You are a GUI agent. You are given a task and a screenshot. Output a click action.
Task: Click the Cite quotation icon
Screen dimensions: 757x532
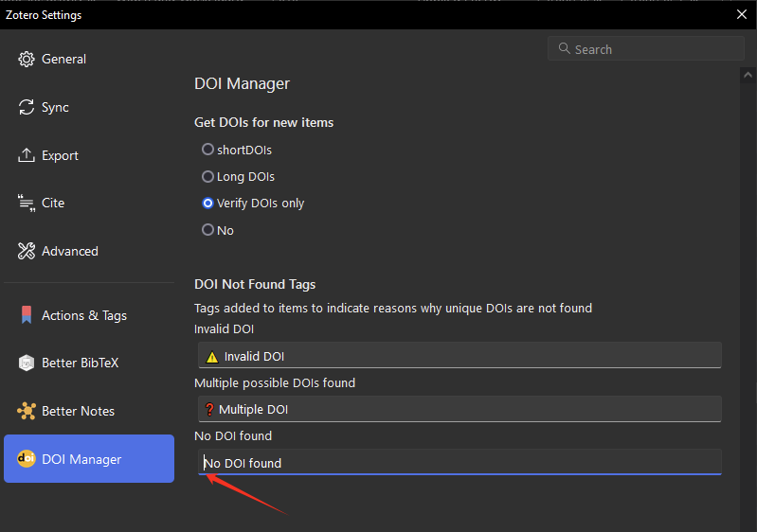coord(27,204)
